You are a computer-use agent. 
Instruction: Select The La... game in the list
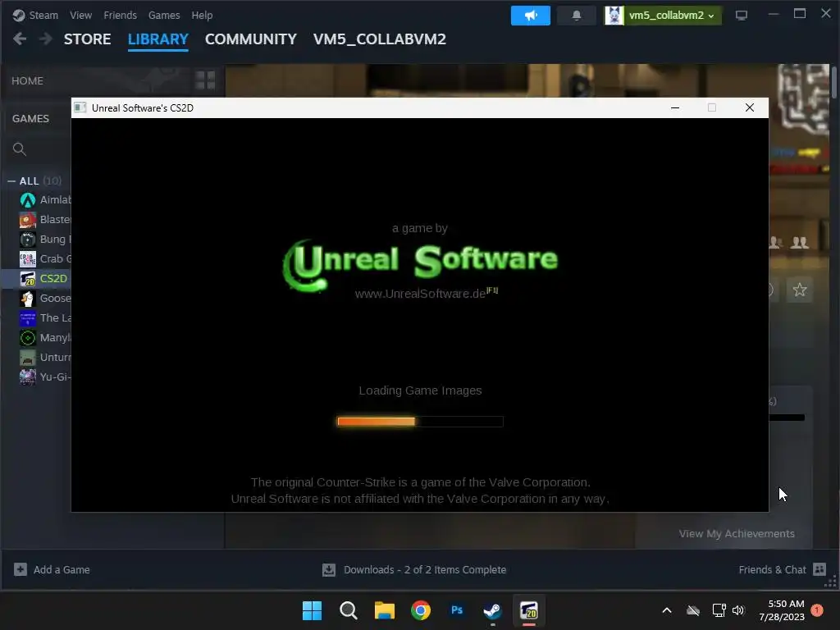tap(45, 318)
